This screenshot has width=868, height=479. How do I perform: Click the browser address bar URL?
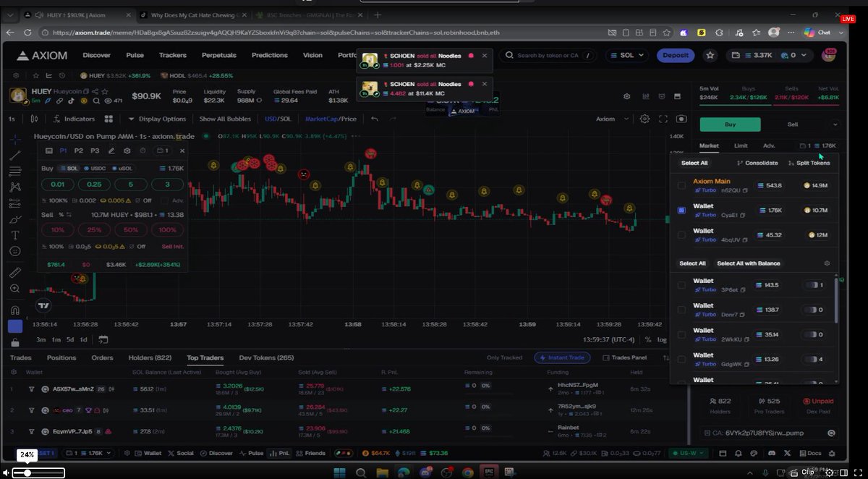click(x=275, y=33)
